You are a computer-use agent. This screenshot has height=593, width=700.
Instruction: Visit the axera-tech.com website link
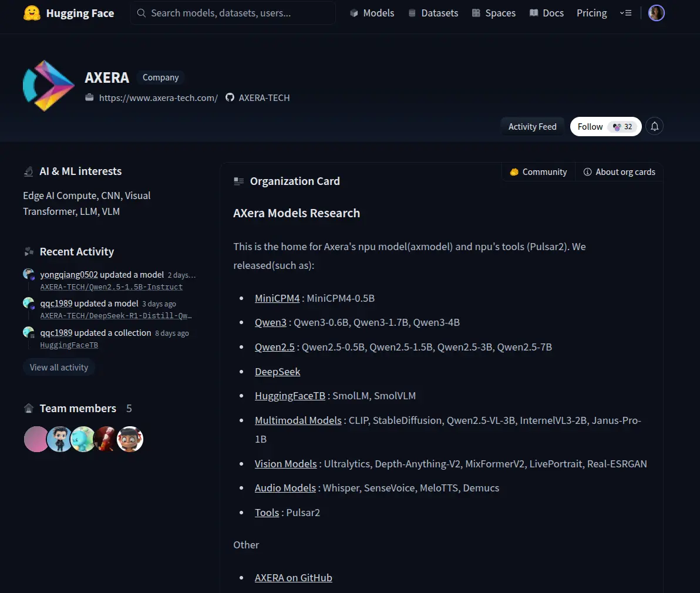point(158,97)
